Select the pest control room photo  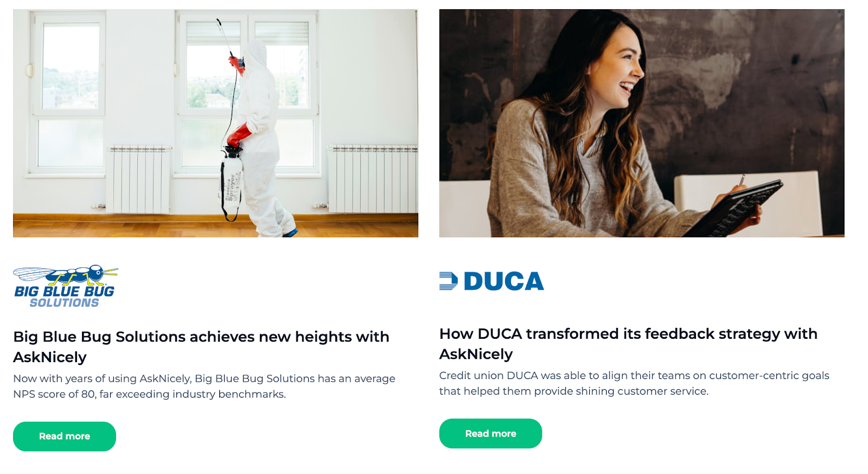(x=215, y=123)
